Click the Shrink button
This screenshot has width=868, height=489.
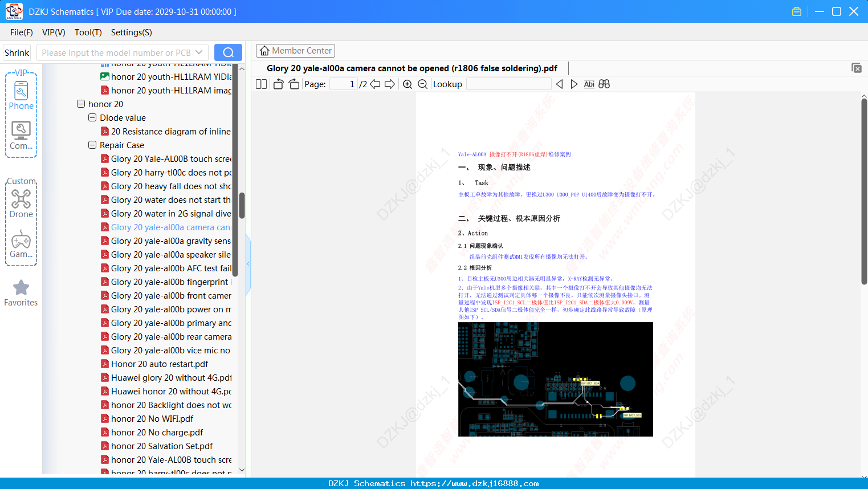17,53
